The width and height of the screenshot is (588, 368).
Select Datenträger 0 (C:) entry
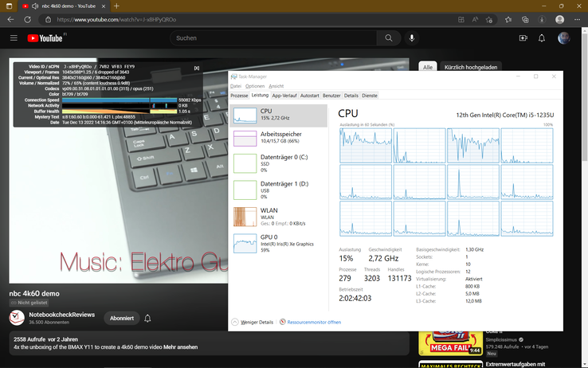pos(278,163)
